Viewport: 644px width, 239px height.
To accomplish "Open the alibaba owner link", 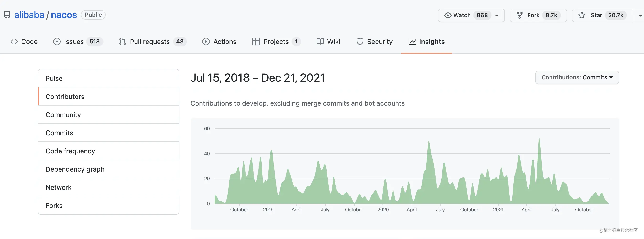I will [x=29, y=15].
